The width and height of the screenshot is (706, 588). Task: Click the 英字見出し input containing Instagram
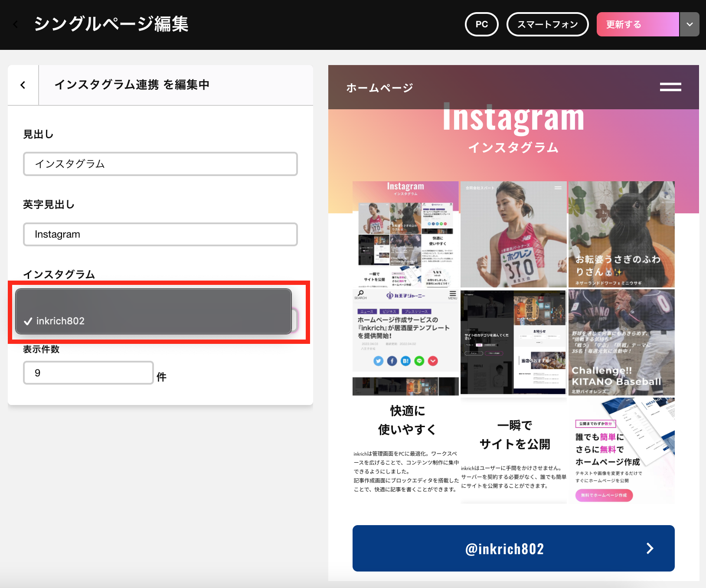pyautogui.click(x=160, y=234)
